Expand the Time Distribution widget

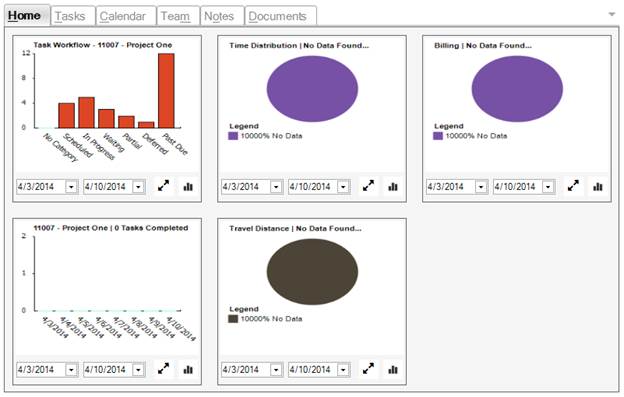pos(368,186)
